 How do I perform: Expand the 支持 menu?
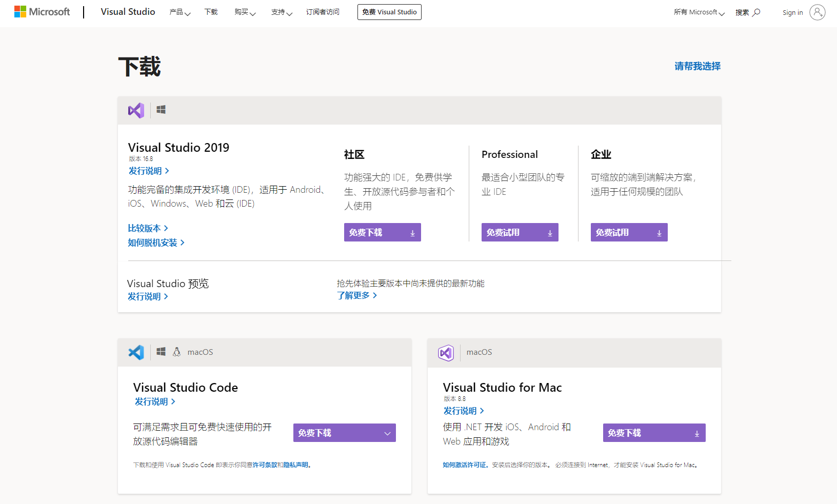(x=282, y=12)
